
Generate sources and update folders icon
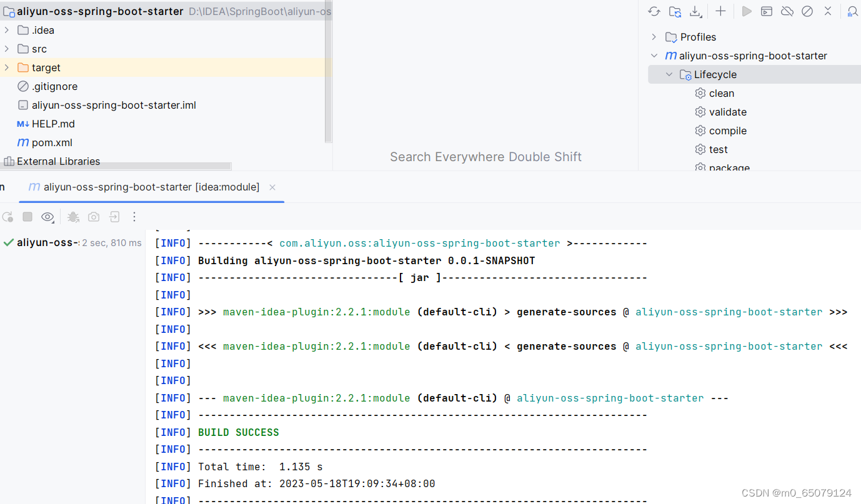click(675, 11)
